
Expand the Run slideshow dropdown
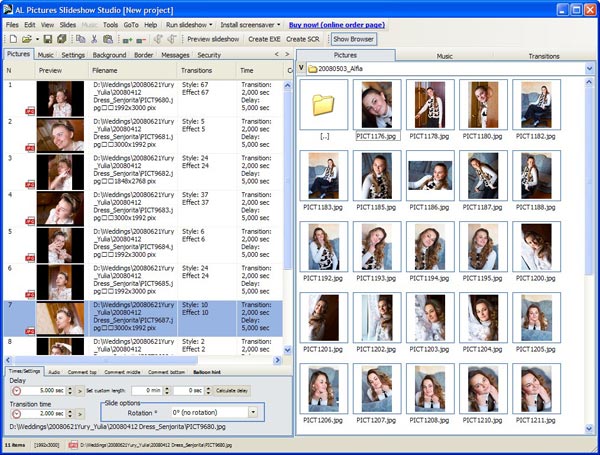pos(187,23)
